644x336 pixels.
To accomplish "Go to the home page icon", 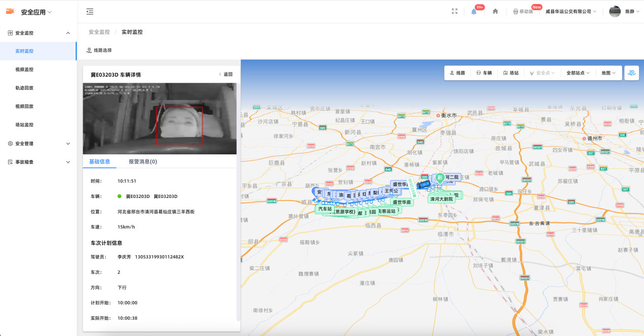I will [x=495, y=11].
